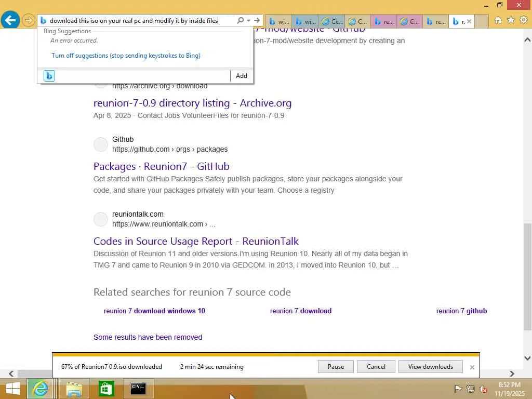Open Command Prompt taskbar icon
The width and height of the screenshot is (532, 399).
click(x=138, y=389)
